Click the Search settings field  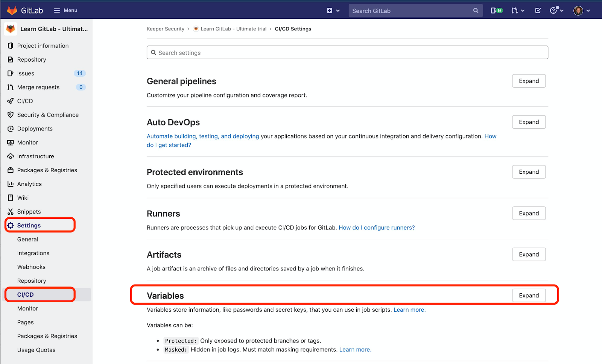[347, 52]
